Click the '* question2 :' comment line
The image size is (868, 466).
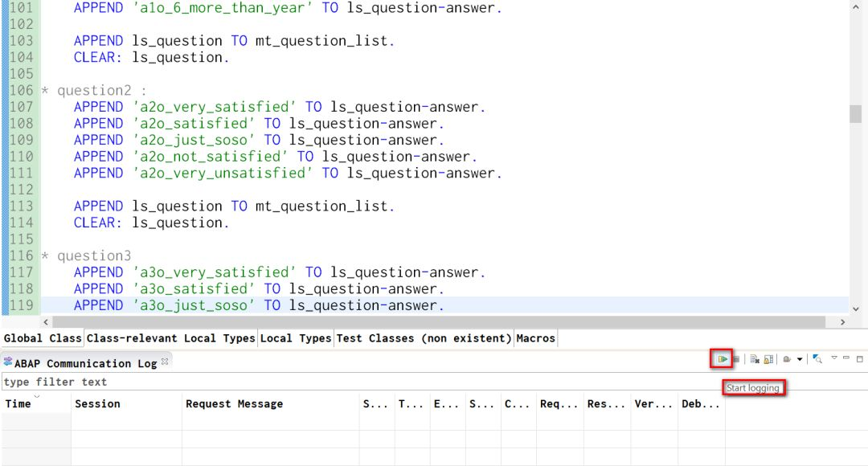coord(94,90)
